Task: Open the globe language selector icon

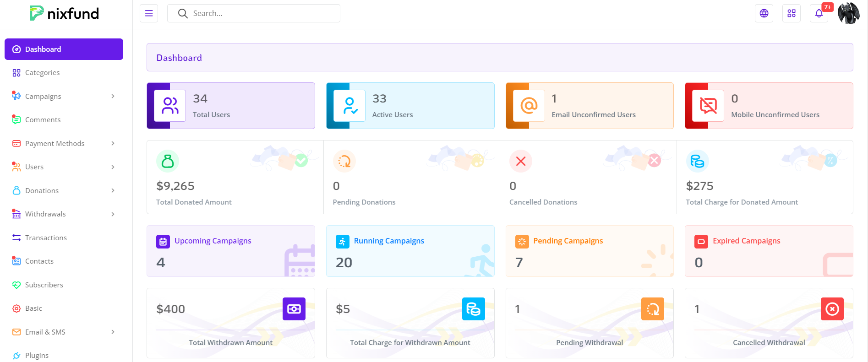Action: 764,13
